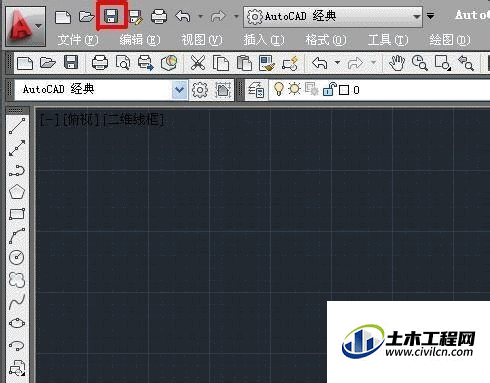Screen dimensions: 490x383
Task: Activate the Pan hand tool
Action: [x=397, y=63]
